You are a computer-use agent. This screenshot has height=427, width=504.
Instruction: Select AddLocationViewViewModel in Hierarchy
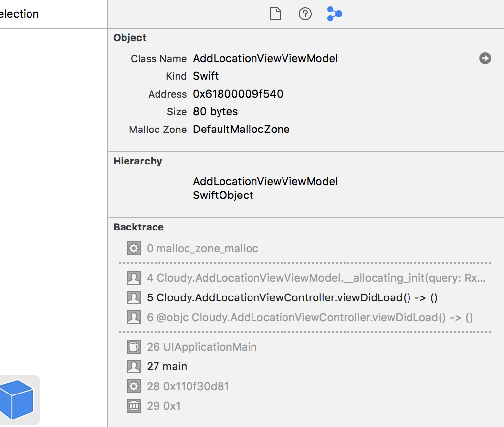pyautogui.click(x=265, y=181)
